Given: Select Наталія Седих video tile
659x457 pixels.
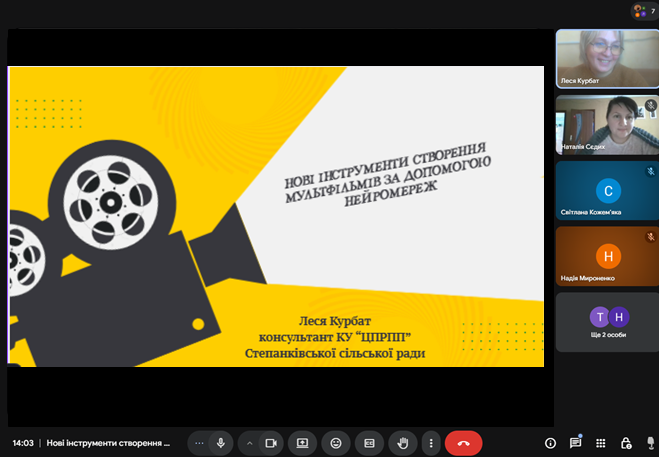Looking at the screenshot, I should tap(607, 125).
